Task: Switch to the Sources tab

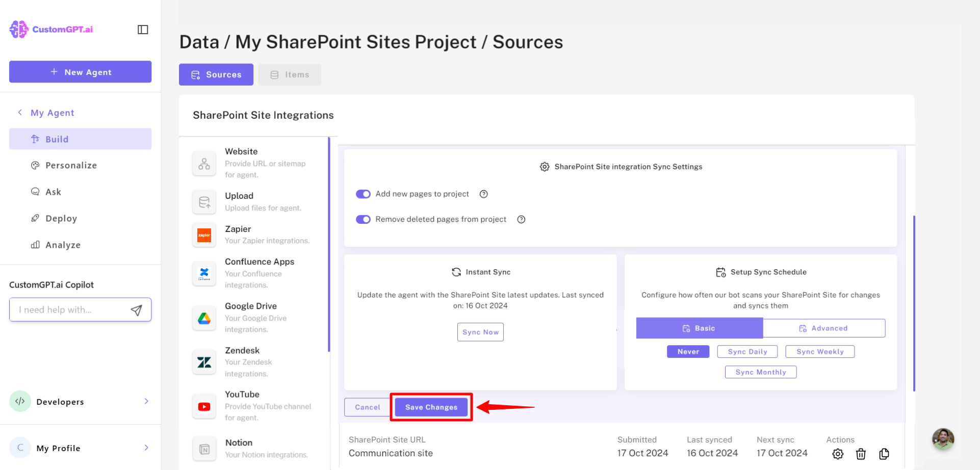Action: (216, 74)
